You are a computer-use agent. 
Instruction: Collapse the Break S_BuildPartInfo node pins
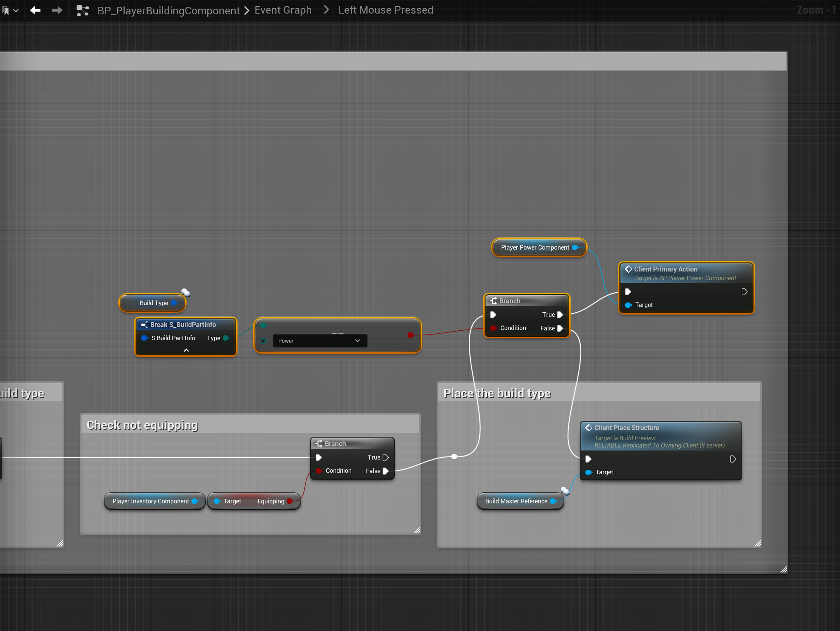186,350
